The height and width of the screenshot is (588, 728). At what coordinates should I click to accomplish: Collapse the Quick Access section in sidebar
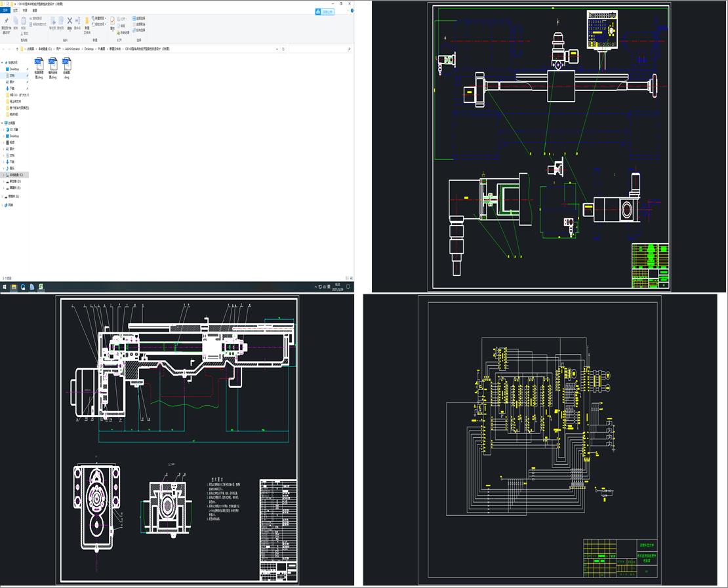3,62
